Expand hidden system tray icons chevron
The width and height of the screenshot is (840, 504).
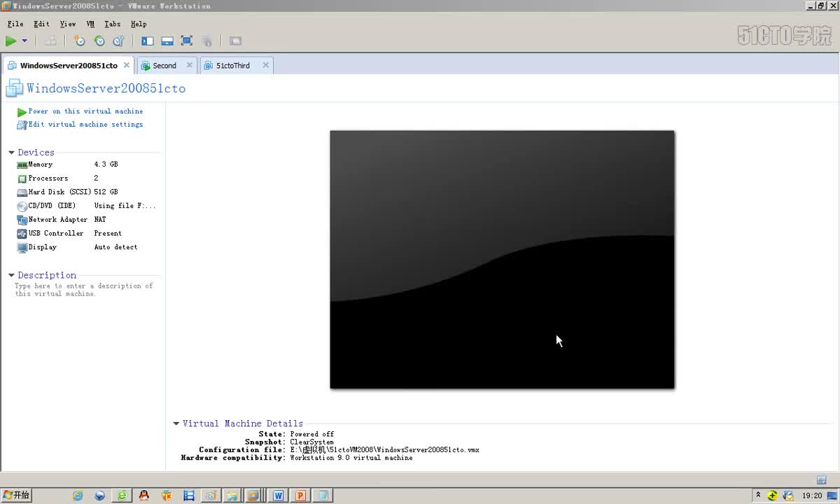[x=758, y=496]
